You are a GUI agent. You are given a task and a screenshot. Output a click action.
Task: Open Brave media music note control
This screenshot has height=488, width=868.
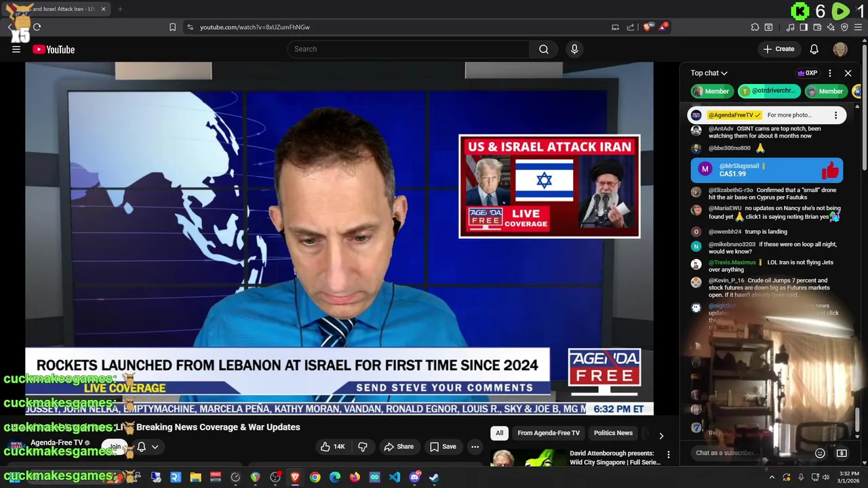pyautogui.click(x=790, y=27)
